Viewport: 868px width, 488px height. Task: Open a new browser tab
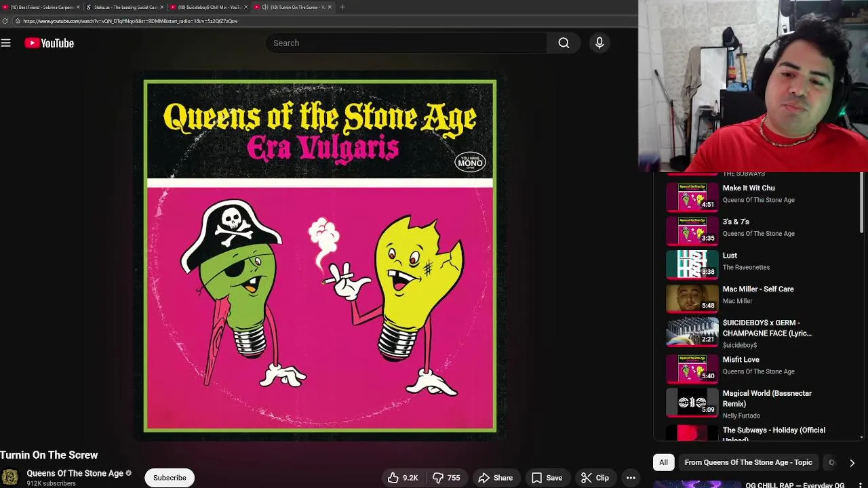click(342, 7)
